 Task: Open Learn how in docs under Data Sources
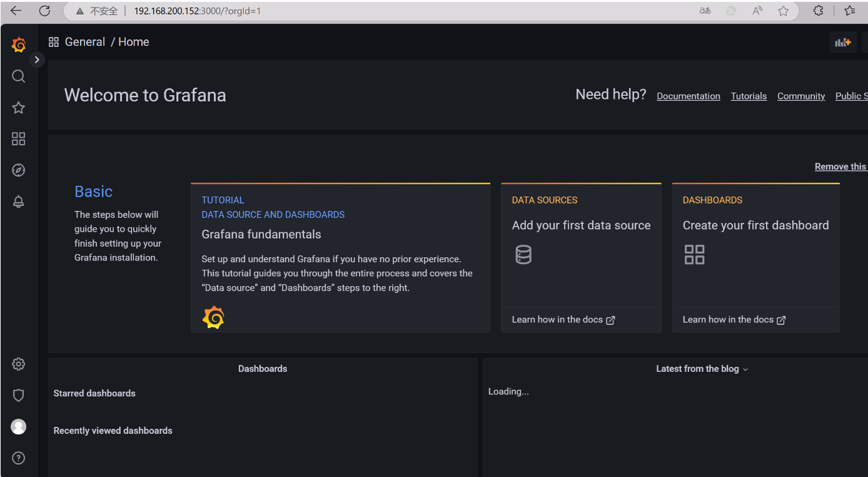(563, 319)
